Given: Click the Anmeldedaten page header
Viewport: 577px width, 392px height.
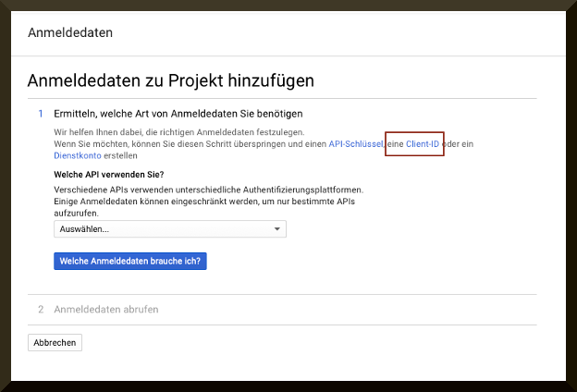Looking at the screenshot, I should pos(70,32).
